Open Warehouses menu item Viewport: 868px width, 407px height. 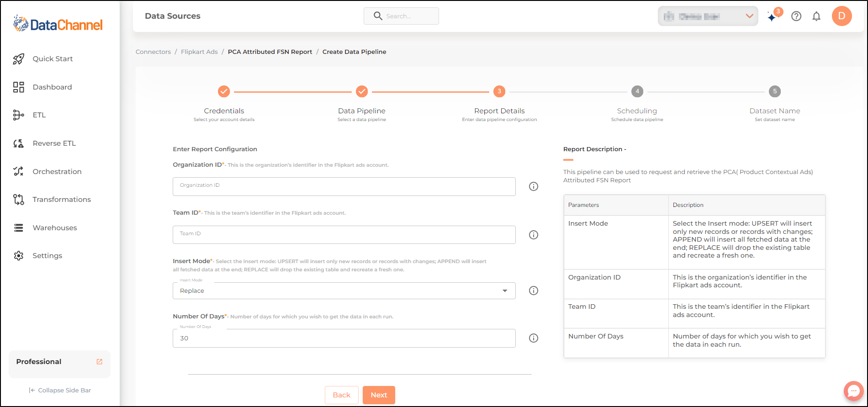pyautogui.click(x=55, y=228)
